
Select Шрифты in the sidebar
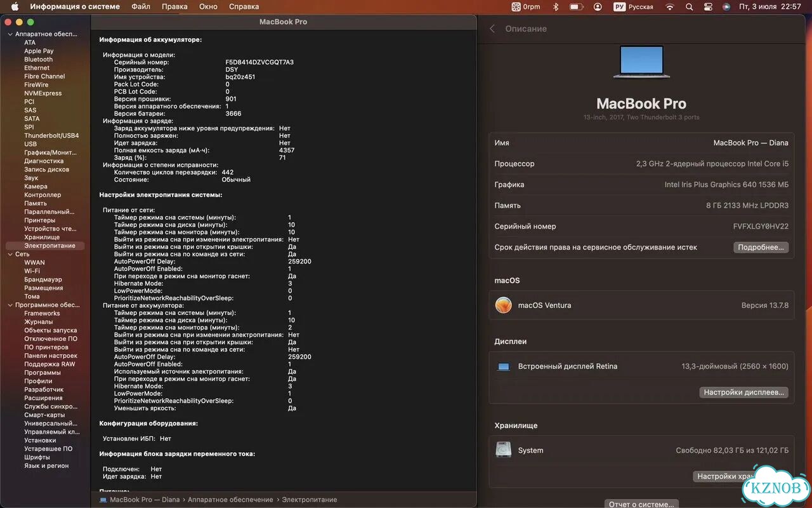click(x=37, y=457)
